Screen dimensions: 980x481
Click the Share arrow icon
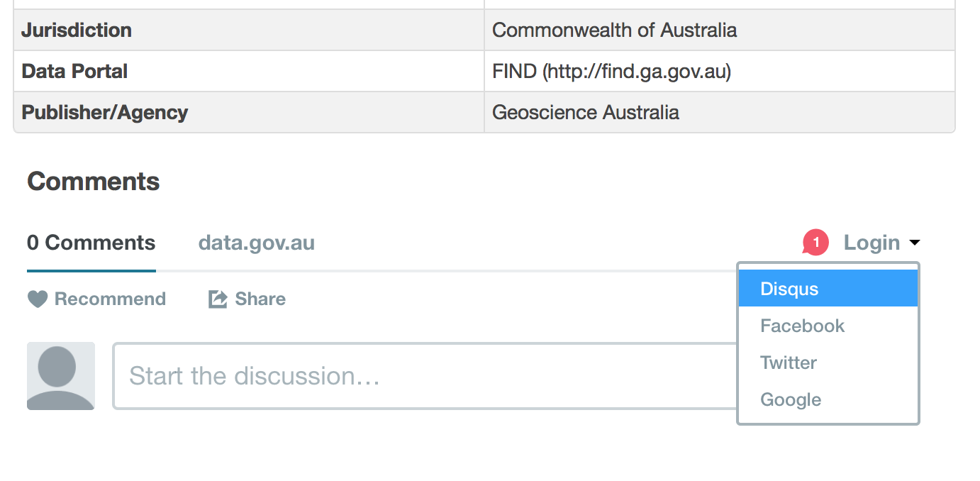click(x=218, y=299)
